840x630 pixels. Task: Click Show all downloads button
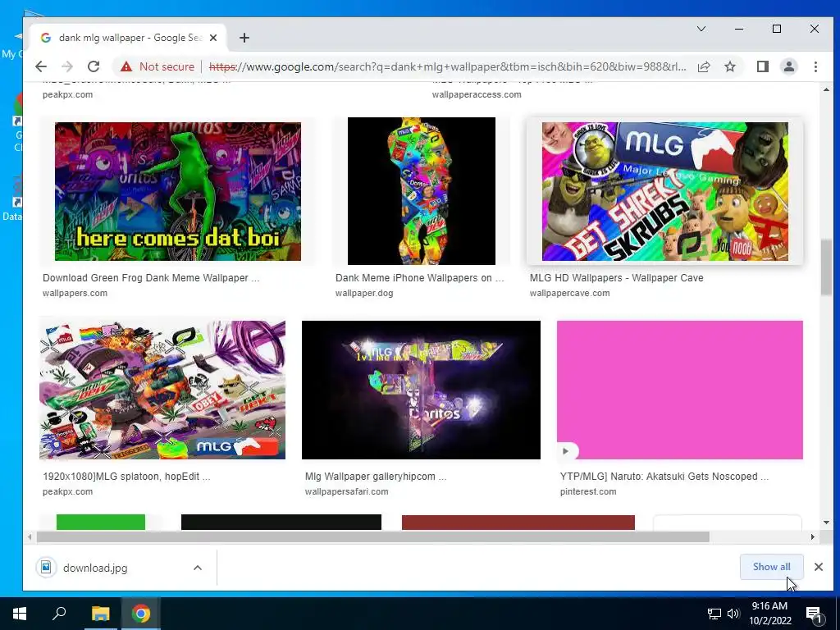(x=771, y=567)
